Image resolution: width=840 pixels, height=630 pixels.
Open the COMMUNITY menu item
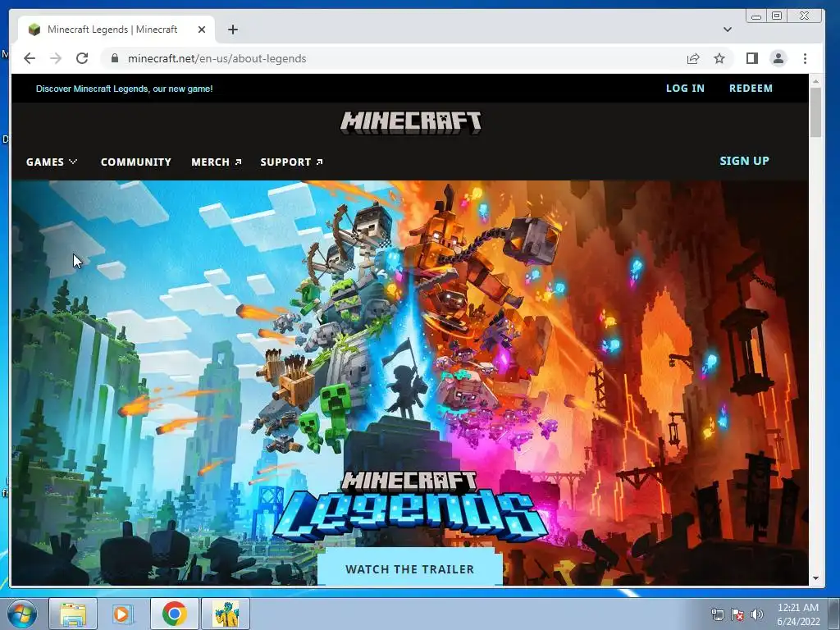point(136,162)
